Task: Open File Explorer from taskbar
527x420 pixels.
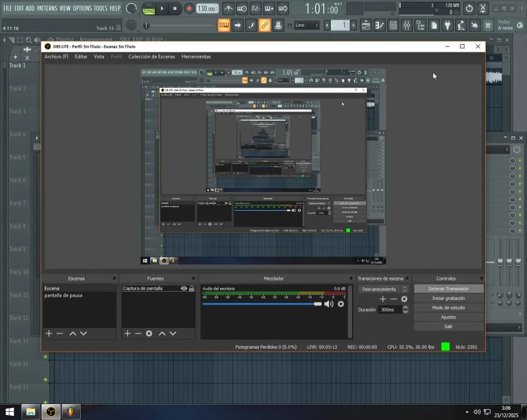Action: tap(30, 412)
